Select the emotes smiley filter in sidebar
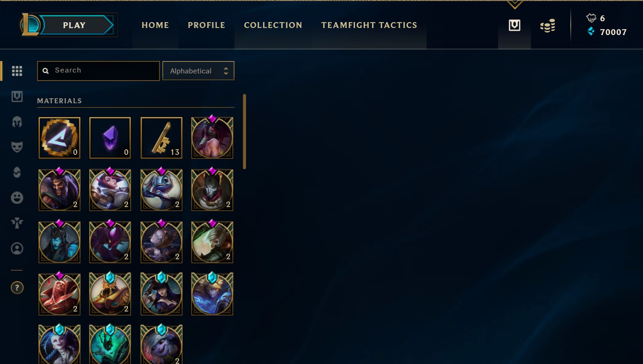The height and width of the screenshot is (364, 643). [x=17, y=198]
